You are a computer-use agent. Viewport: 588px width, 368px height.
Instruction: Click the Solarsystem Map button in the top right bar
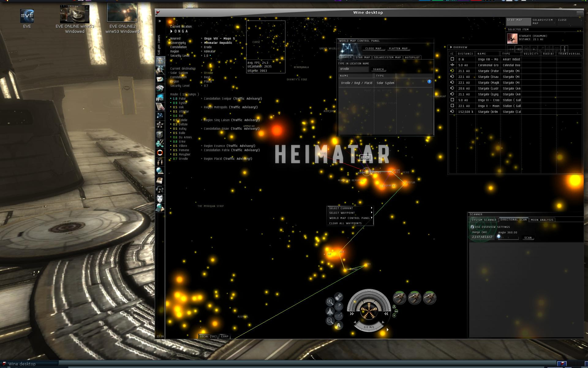[544, 21]
